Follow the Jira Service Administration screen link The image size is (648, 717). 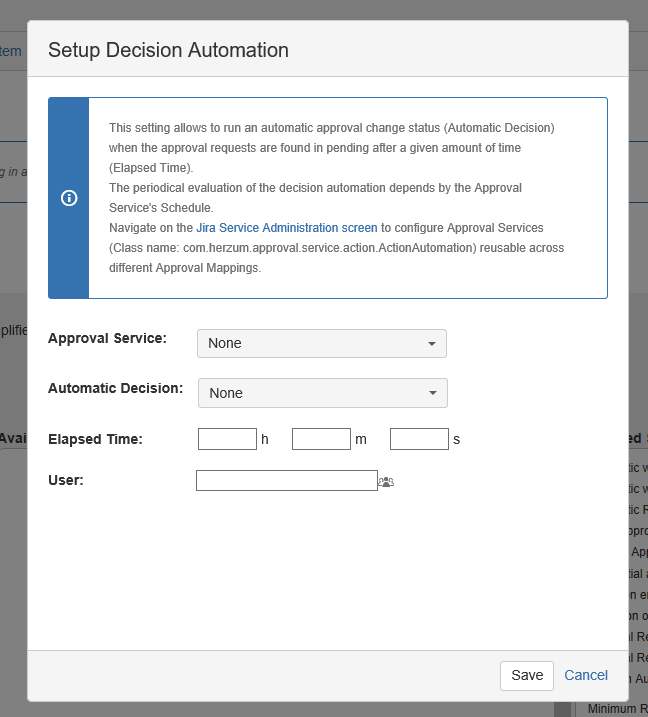click(286, 228)
